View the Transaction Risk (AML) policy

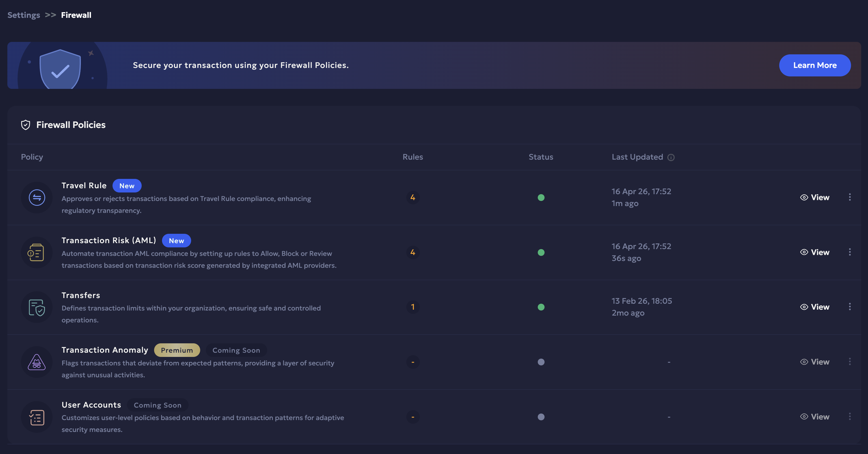[815, 252]
